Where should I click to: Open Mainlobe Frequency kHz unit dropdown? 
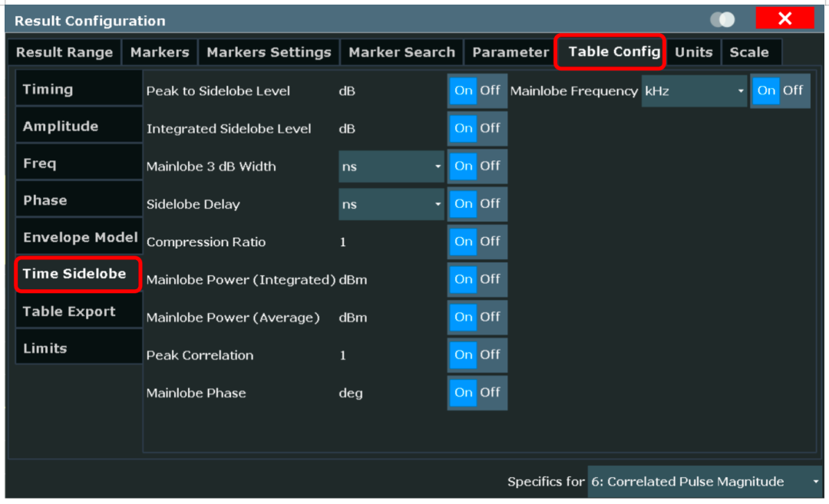(694, 91)
